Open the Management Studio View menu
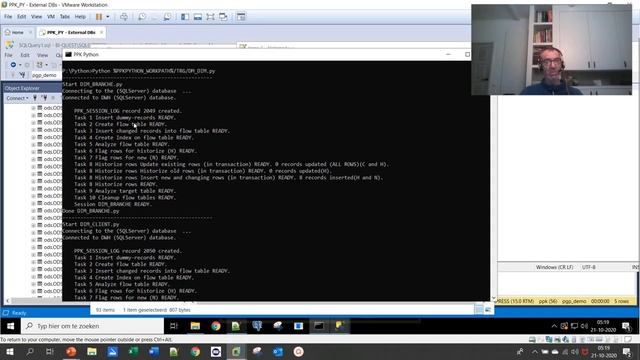 point(42,55)
